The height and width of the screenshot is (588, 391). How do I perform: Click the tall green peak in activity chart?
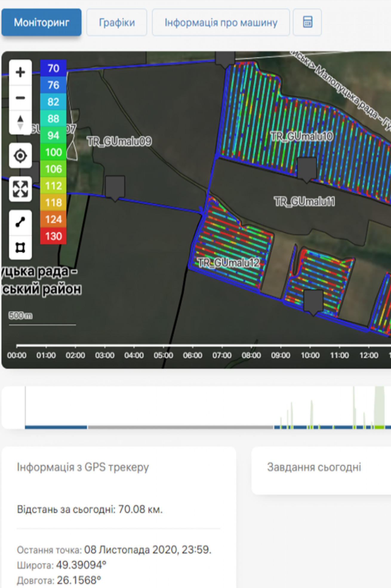click(x=379, y=406)
